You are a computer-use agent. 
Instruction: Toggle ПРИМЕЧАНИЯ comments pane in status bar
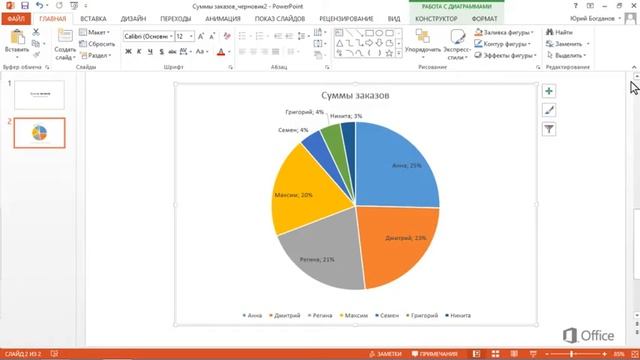tap(434, 354)
